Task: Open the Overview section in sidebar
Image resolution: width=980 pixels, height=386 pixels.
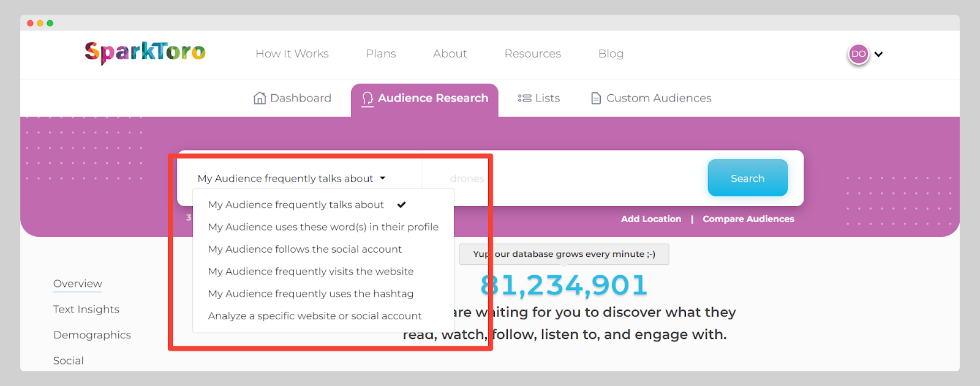Action: [x=78, y=284]
